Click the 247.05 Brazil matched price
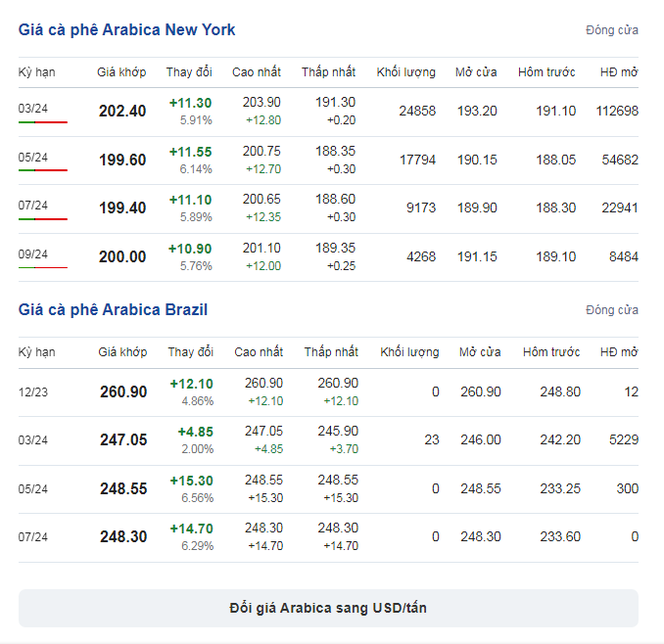 [x=123, y=440]
